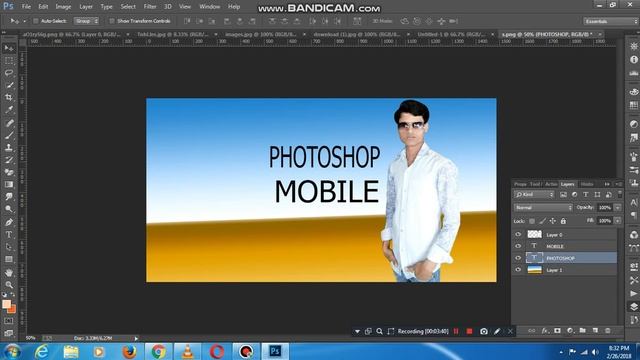Image resolution: width=640 pixels, height=360 pixels.
Task: Create a new group folder icon
Action: tap(582, 331)
